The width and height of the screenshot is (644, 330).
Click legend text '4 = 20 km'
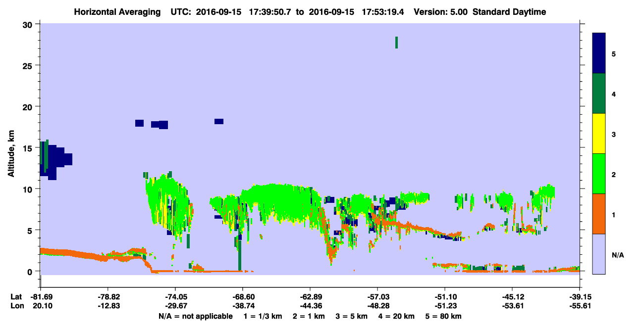(x=397, y=316)
